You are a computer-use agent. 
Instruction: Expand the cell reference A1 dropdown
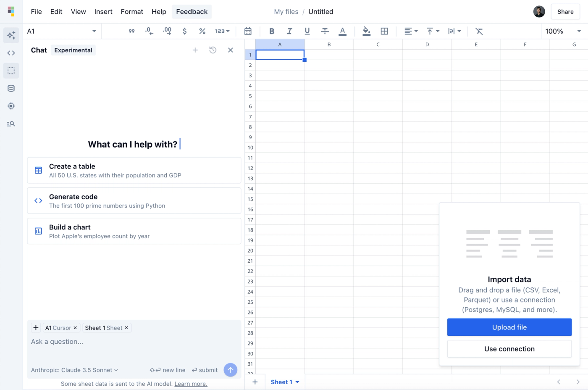(x=94, y=31)
